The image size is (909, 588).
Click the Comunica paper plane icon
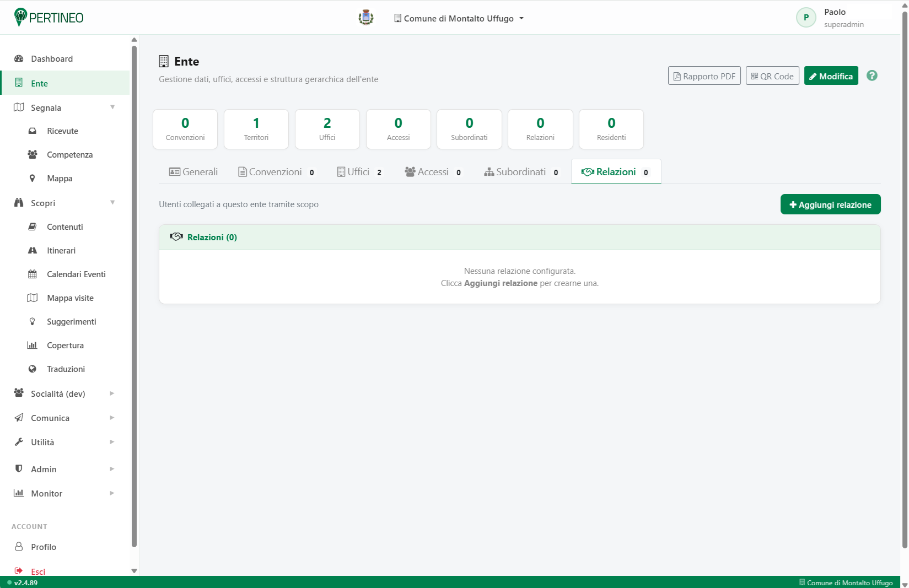19,417
